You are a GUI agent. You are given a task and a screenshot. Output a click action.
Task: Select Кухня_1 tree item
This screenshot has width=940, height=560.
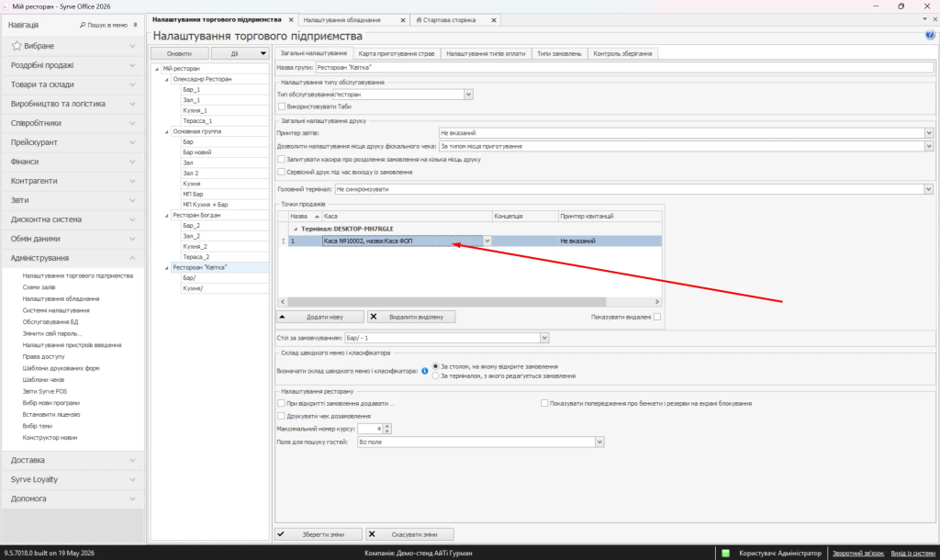[x=195, y=110]
